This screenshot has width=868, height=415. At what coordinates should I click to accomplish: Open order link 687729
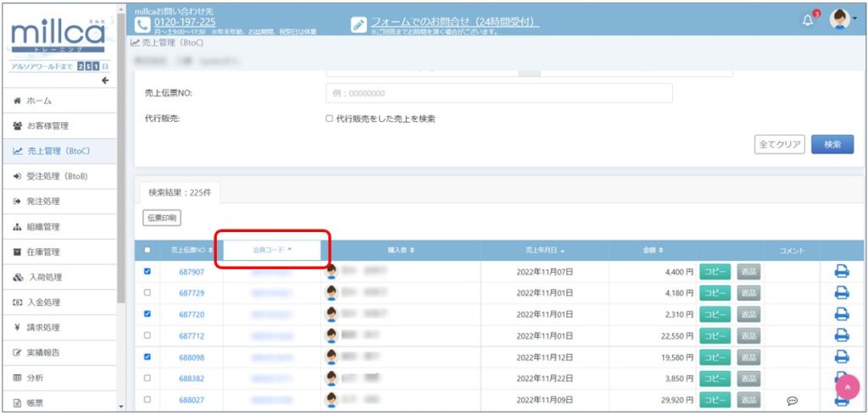[192, 292]
